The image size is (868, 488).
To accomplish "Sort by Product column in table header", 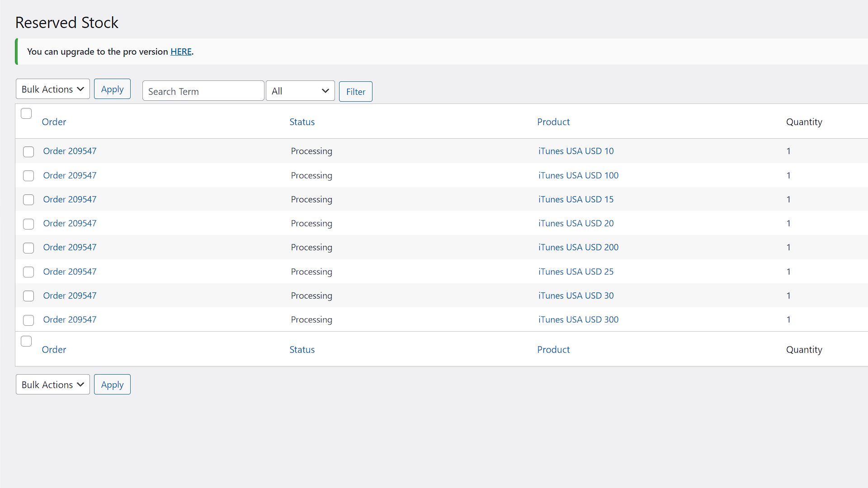I will (553, 122).
